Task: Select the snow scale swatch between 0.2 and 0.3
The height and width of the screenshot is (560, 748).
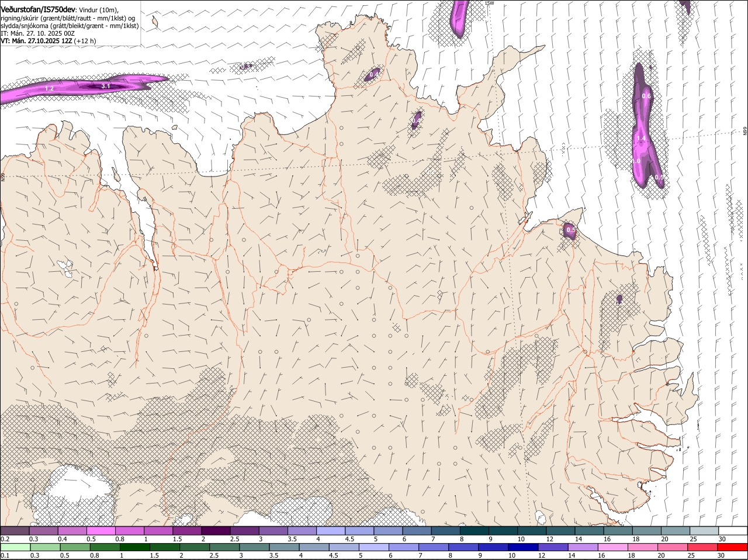Action: (x=15, y=531)
